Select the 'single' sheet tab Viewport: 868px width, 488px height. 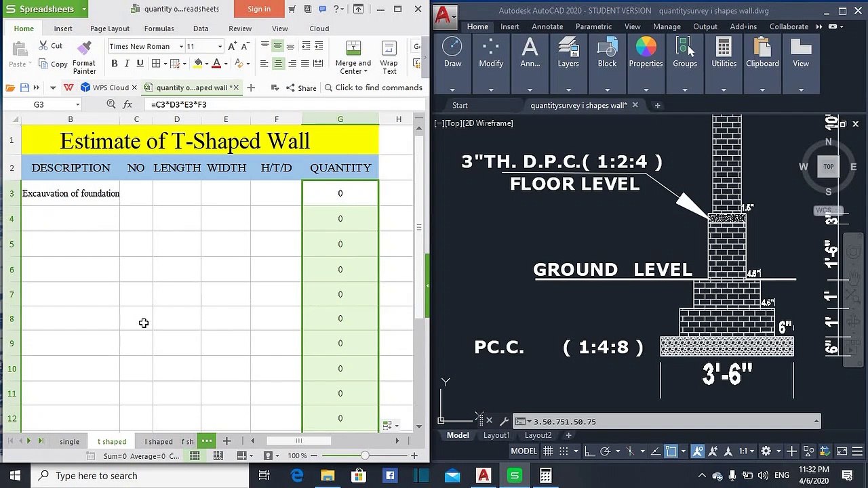tap(69, 441)
